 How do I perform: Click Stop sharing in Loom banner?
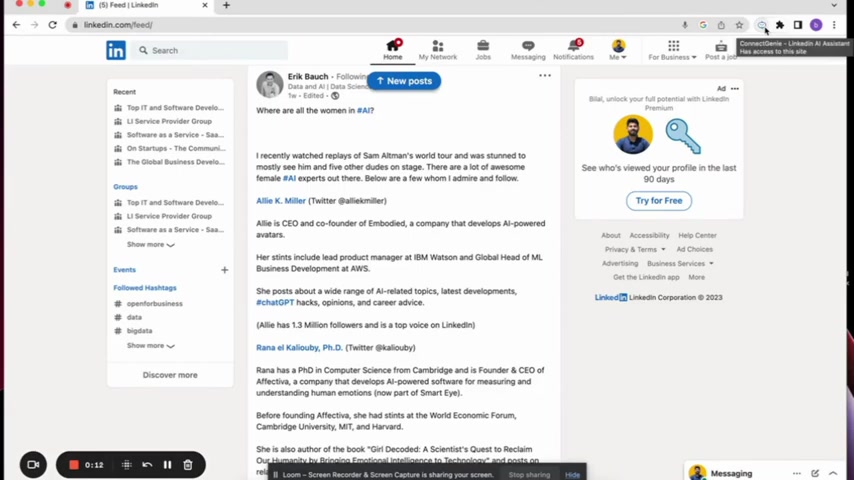[529, 475]
